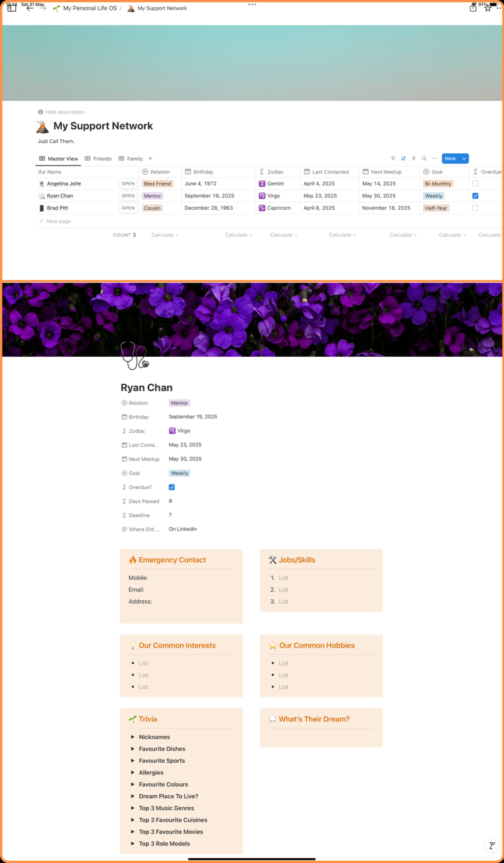Switch to Family tab
This screenshot has width=504, height=863.
coord(130,159)
